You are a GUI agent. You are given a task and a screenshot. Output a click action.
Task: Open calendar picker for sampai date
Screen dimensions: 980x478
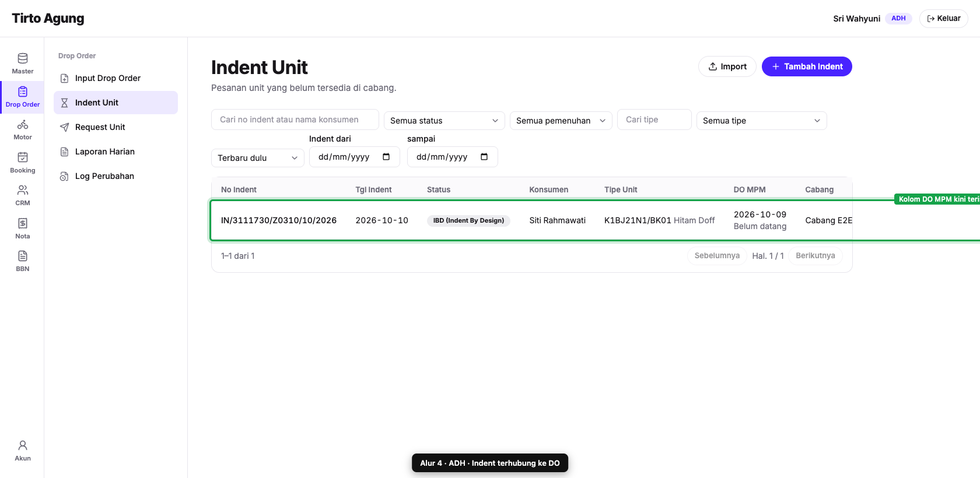484,157
